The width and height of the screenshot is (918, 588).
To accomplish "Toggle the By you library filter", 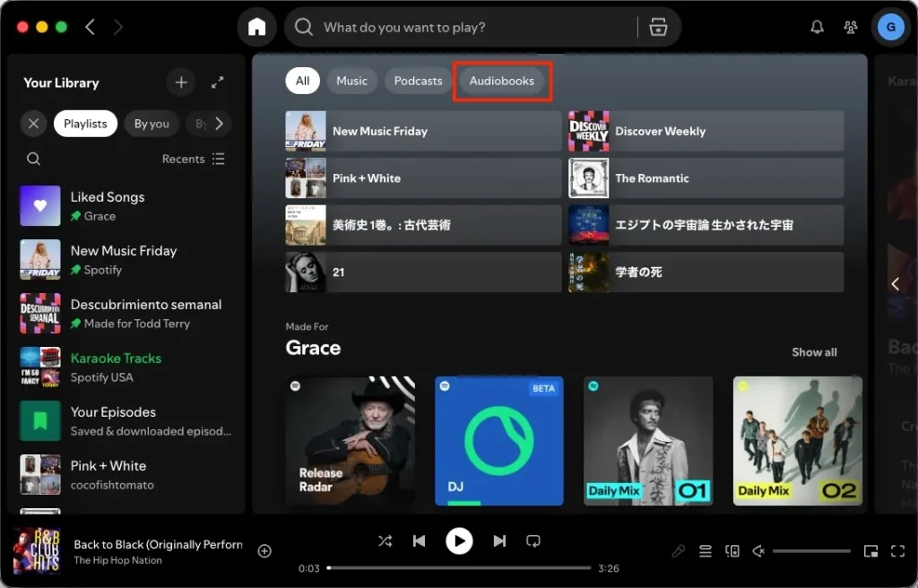I will click(x=152, y=124).
